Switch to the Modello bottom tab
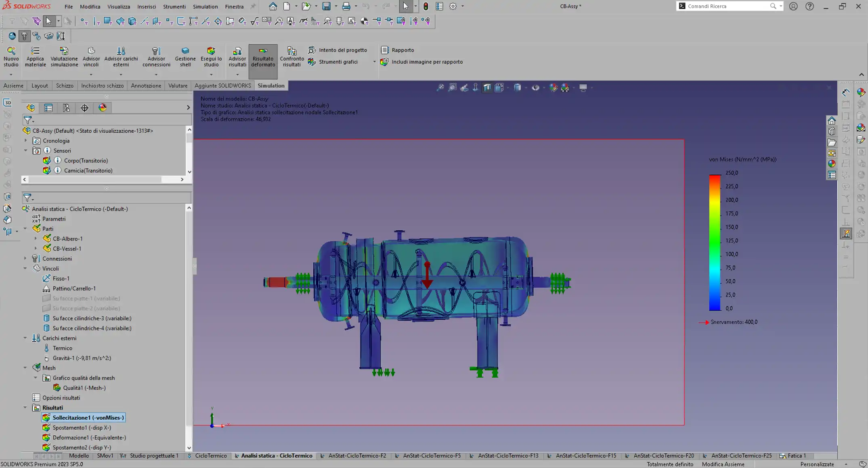 (79, 455)
